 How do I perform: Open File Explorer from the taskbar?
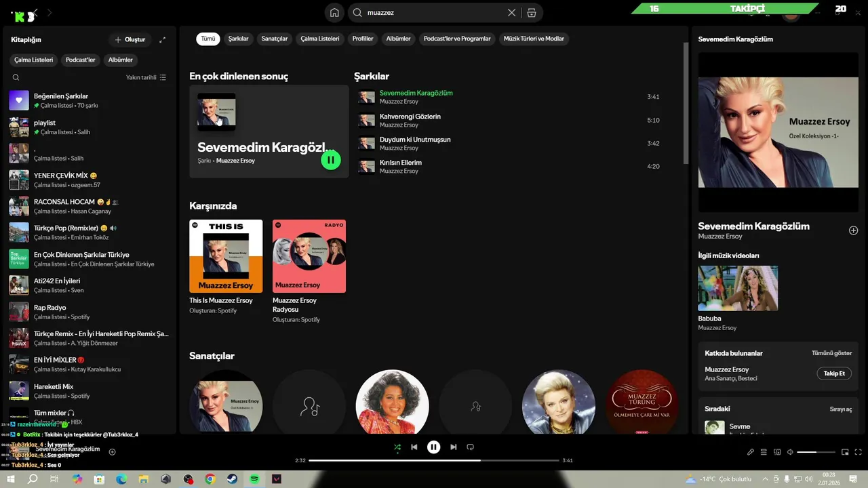coord(144,479)
